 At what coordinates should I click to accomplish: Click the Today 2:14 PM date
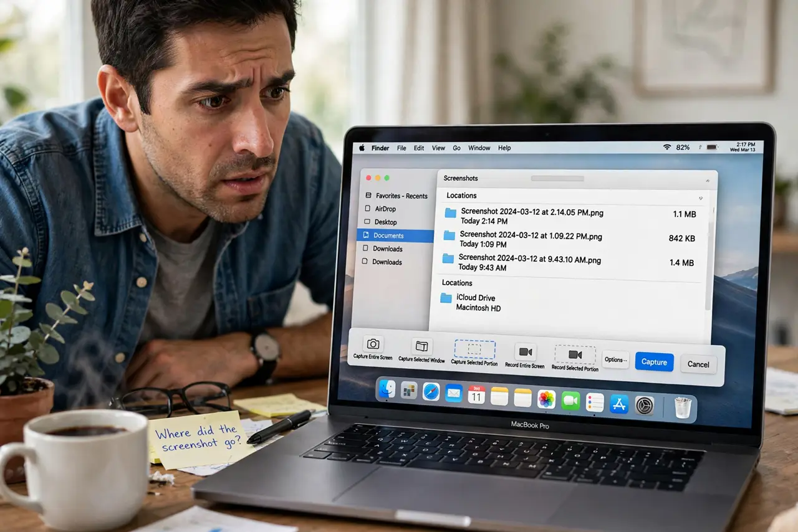[484, 221]
